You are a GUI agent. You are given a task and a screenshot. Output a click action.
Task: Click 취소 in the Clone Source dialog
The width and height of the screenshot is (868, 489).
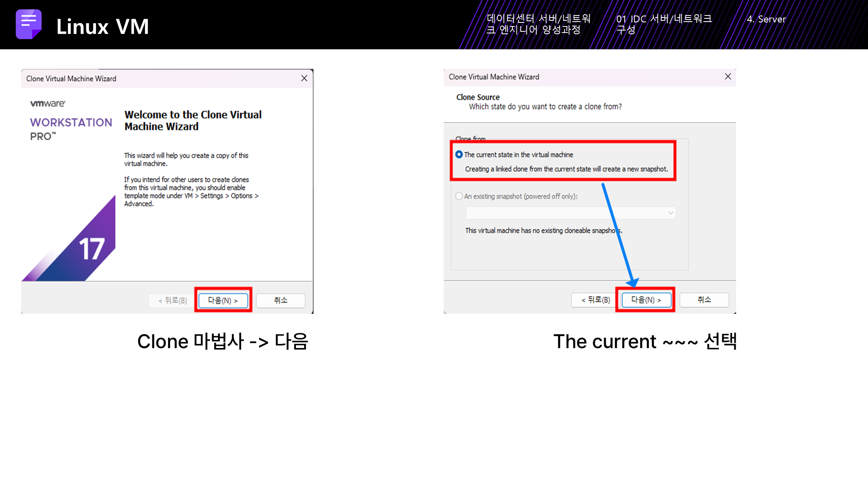(704, 300)
